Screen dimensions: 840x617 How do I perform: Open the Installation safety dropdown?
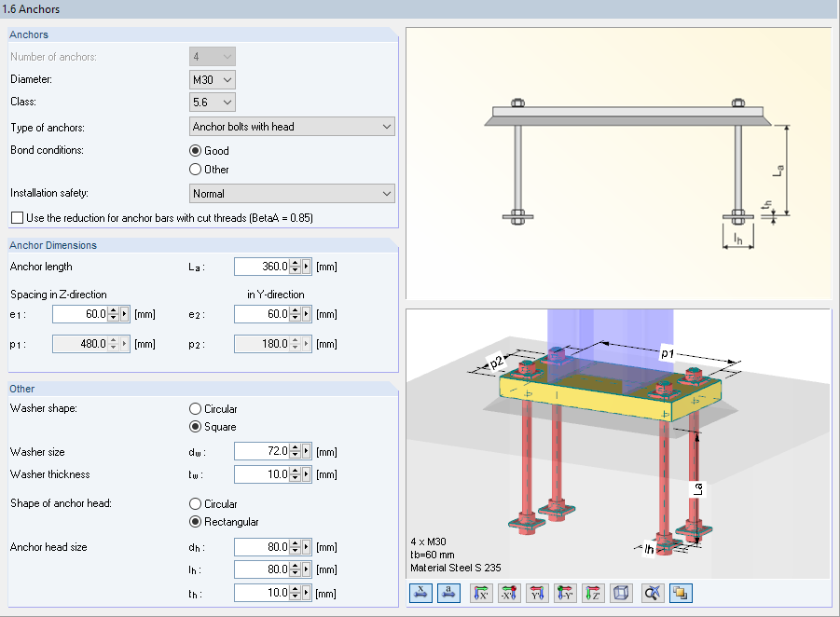[388, 193]
